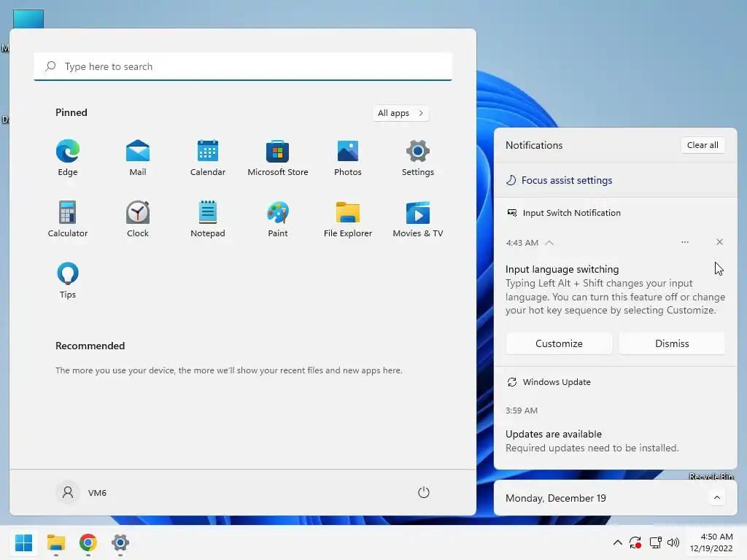Click the power button in Start menu
The width and height of the screenshot is (747, 560).
click(424, 492)
